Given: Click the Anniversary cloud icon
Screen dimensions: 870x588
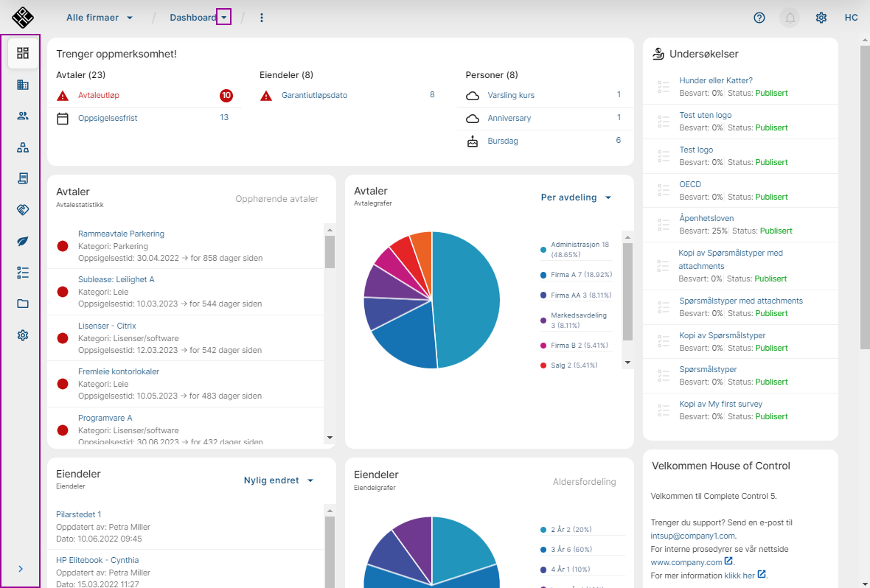Looking at the screenshot, I should (x=472, y=119).
